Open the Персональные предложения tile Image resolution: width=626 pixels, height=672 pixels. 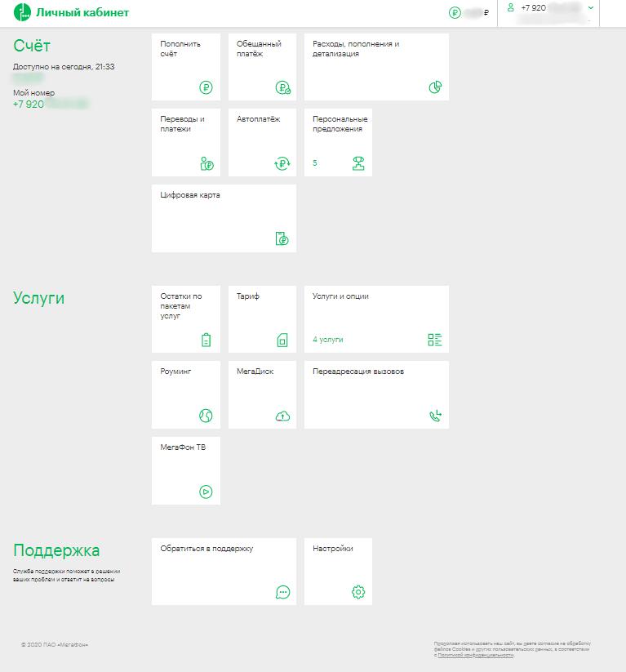[338, 143]
